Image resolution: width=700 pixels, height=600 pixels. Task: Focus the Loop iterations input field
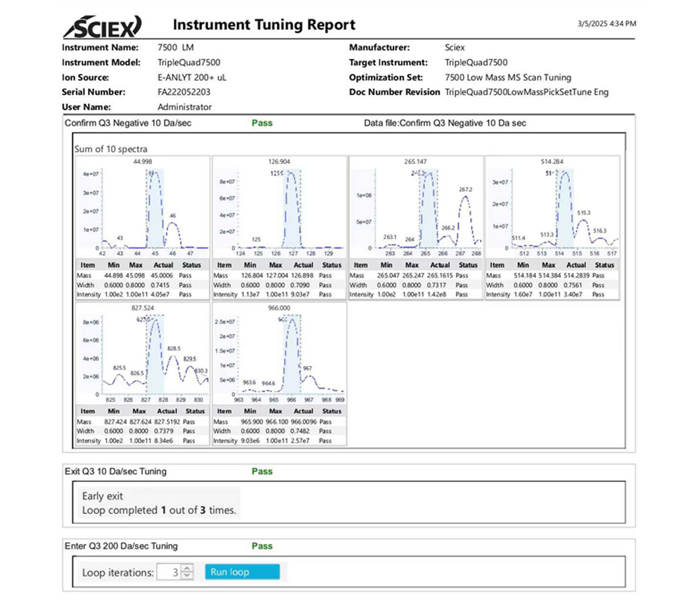(x=169, y=573)
